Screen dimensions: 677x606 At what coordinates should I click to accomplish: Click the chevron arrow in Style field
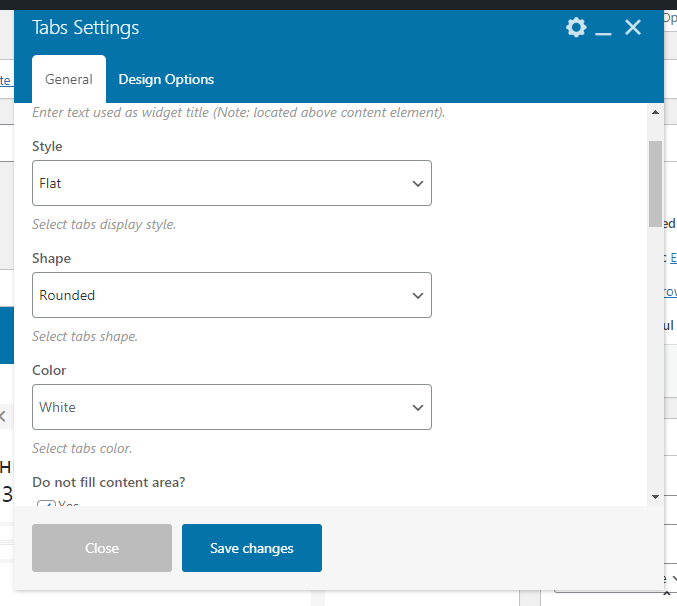tap(418, 183)
